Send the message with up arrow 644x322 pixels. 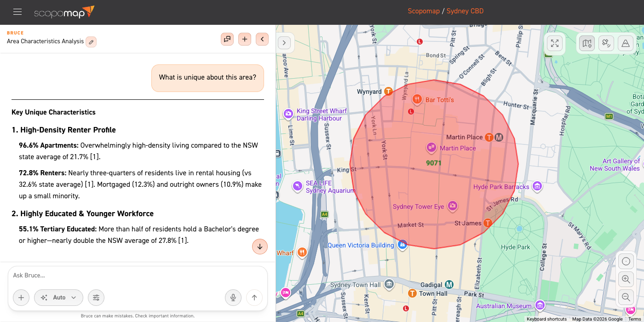[254, 298]
